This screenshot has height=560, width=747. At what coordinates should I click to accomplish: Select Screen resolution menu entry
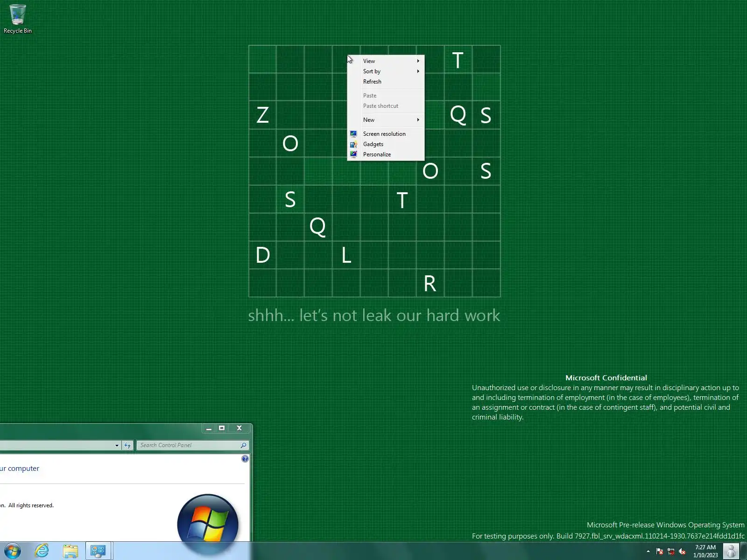coord(386,134)
